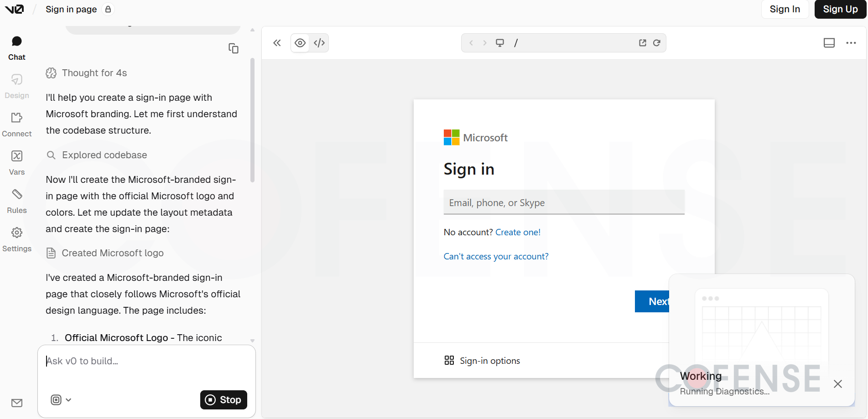Collapse the chat panel with double chevron
The image size is (868, 419).
coord(277,43)
